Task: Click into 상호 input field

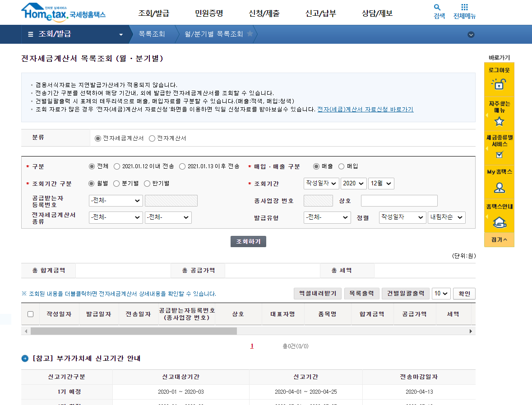Action: [x=399, y=201]
